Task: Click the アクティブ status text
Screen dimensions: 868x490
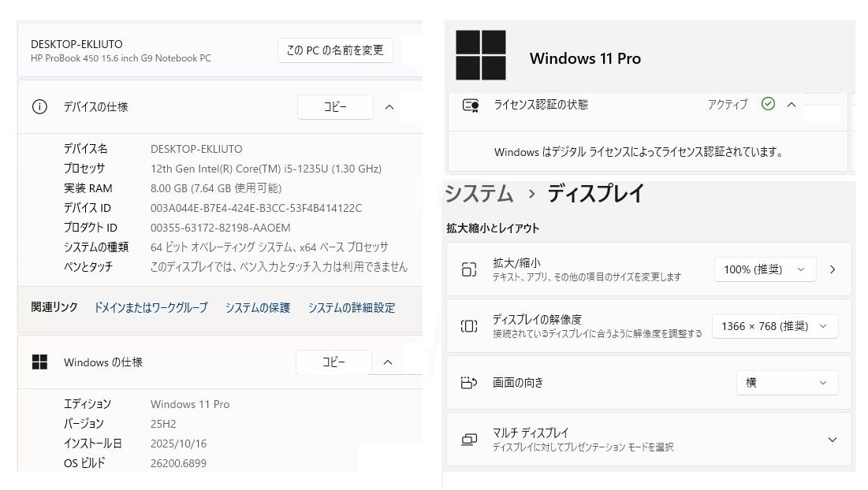Action: pos(728,105)
